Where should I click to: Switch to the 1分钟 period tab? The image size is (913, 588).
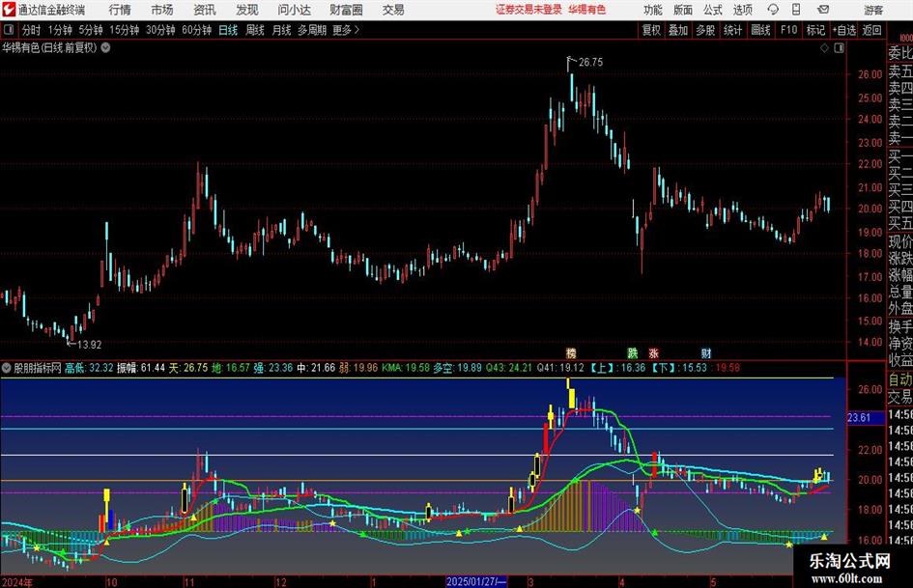click(60, 30)
